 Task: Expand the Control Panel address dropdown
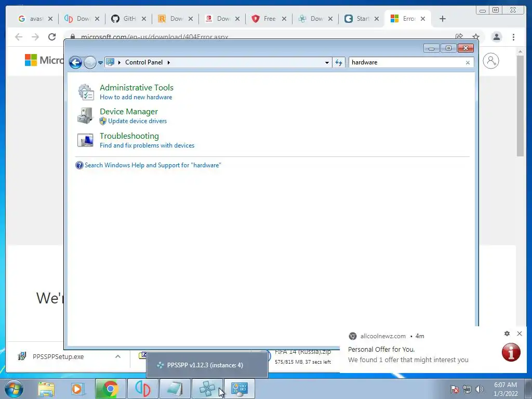click(x=327, y=62)
